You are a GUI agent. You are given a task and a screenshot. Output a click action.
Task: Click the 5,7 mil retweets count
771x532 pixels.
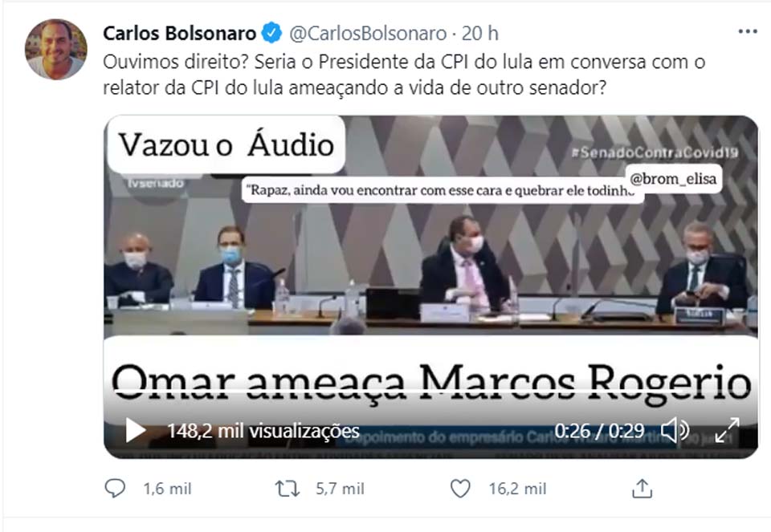pyautogui.click(x=340, y=489)
